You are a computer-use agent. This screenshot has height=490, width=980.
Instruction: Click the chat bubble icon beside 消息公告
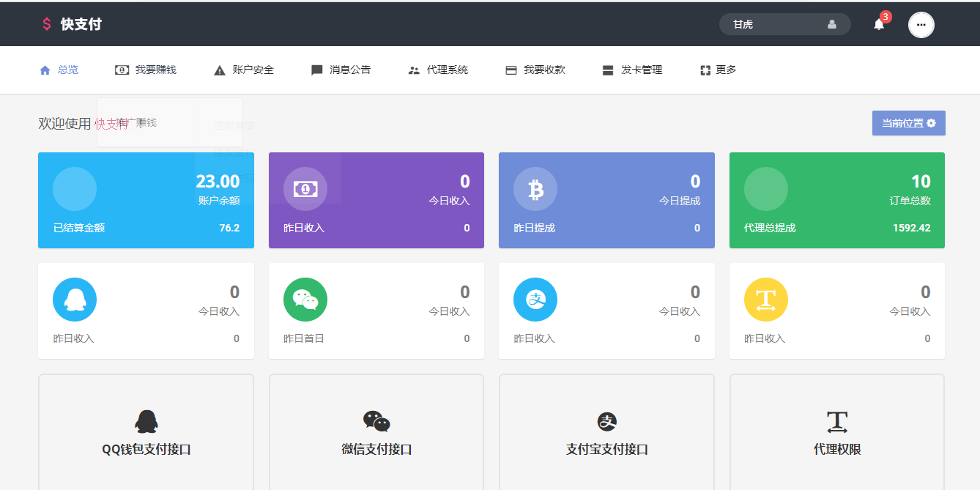pyautogui.click(x=317, y=70)
